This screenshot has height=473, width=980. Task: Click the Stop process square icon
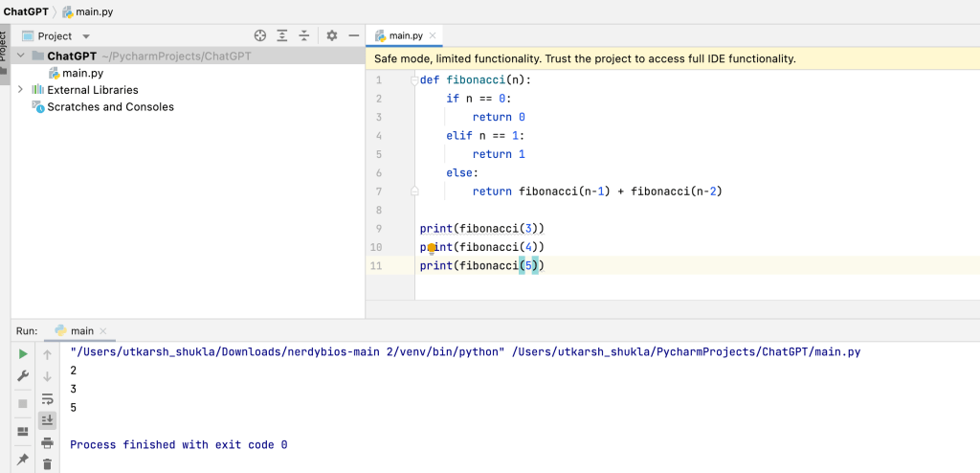click(23, 403)
